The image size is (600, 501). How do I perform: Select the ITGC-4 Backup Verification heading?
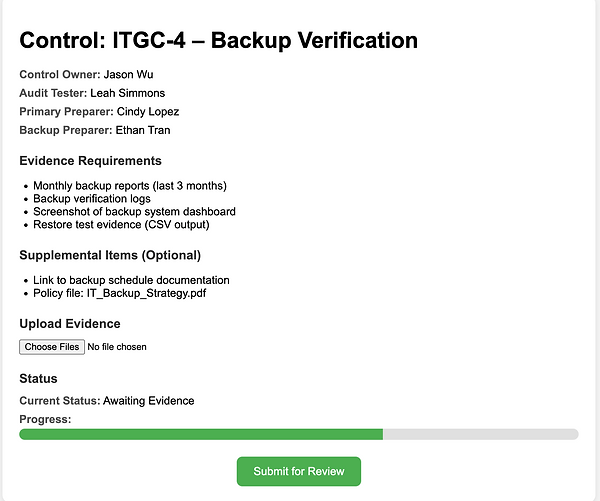[x=218, y=41]
